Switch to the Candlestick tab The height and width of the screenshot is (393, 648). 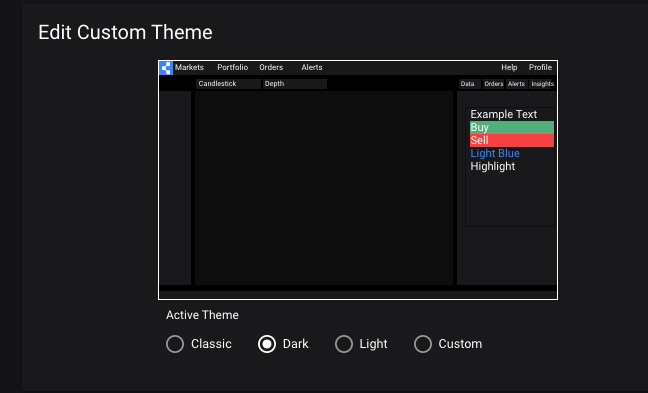click(229, 84)
